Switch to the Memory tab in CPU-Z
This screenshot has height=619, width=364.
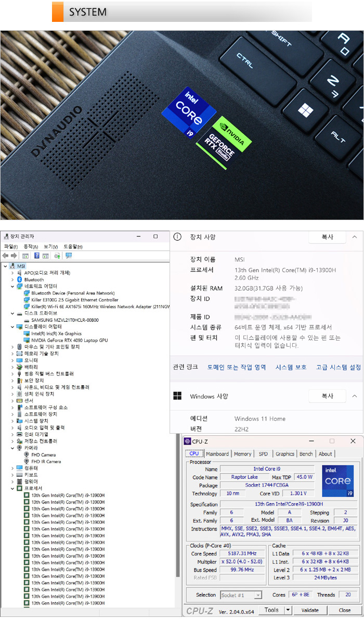(242, 453)
